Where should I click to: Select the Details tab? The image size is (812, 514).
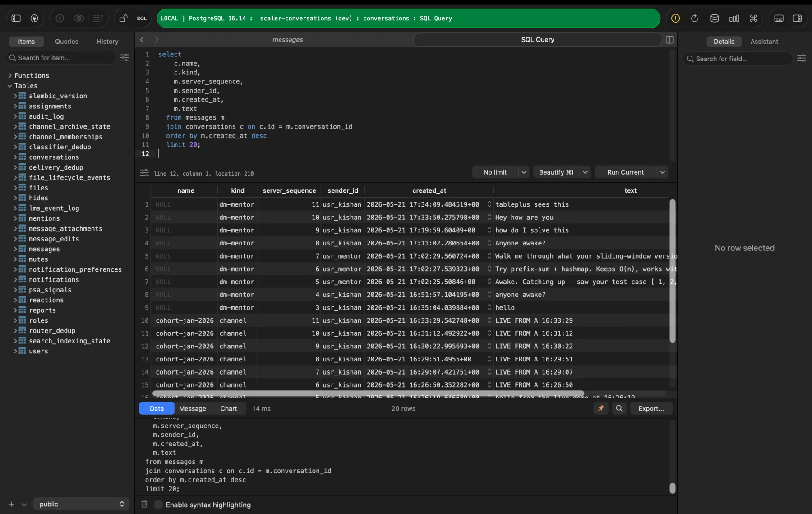pyautogui.click(x=724, y=42)
